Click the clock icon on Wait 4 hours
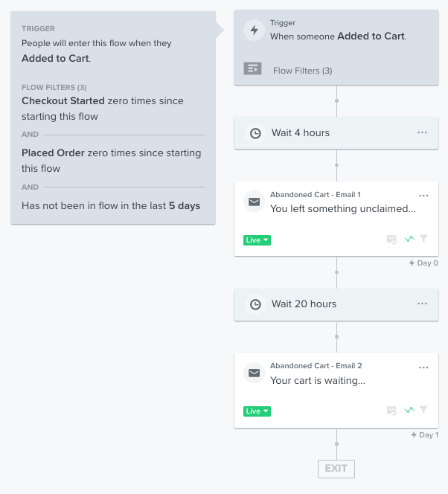This screenshot has width=448, height=494. pos(255,133)
